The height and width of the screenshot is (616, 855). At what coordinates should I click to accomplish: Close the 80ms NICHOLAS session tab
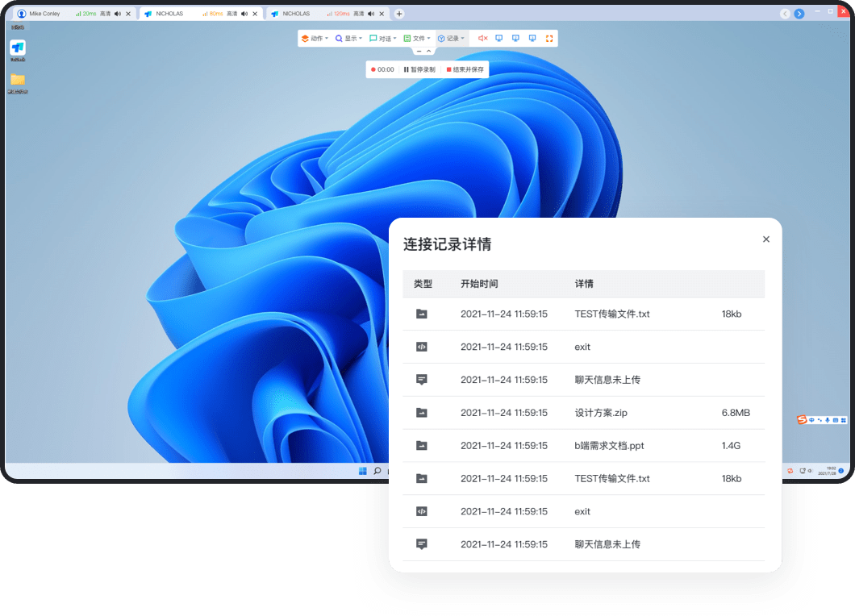255,14
